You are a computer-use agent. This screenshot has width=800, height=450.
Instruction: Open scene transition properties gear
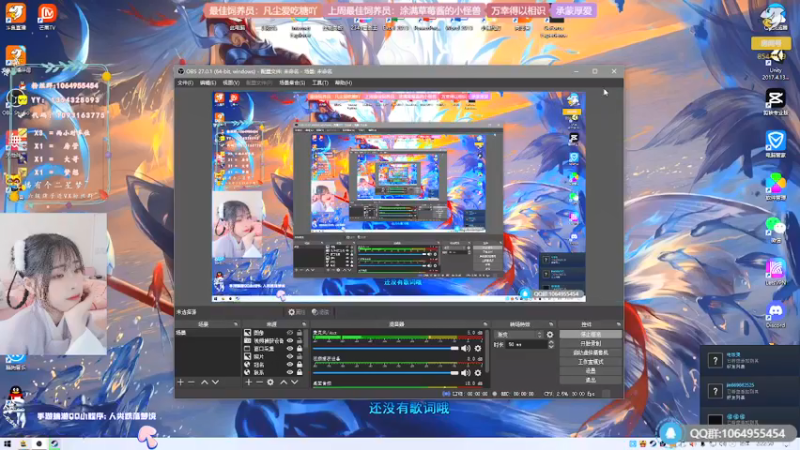[x=550, y=335]
